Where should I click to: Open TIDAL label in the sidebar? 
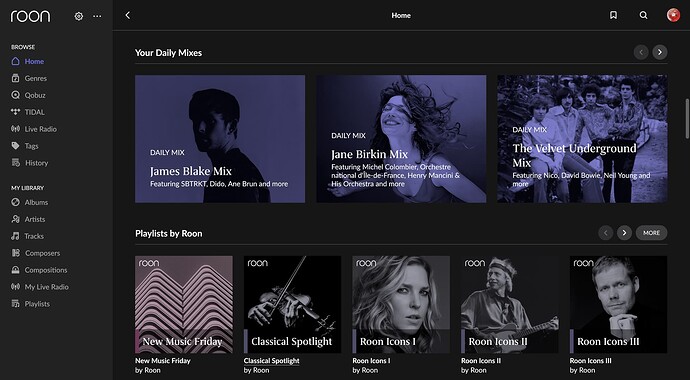point(35,112)
